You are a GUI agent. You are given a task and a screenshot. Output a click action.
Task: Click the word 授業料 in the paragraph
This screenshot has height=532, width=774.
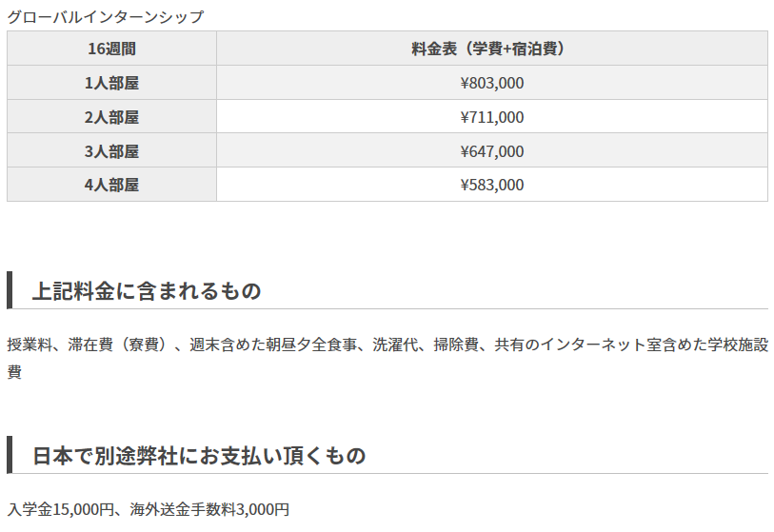point(30,345)
